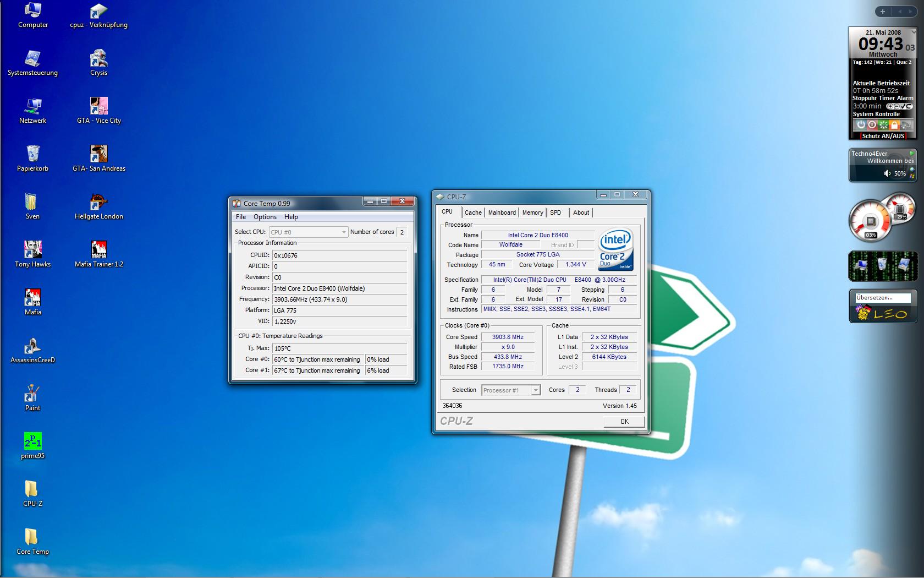Go to next sidebar gadget page
924x578 pixels.
click(x=912, y=12)
